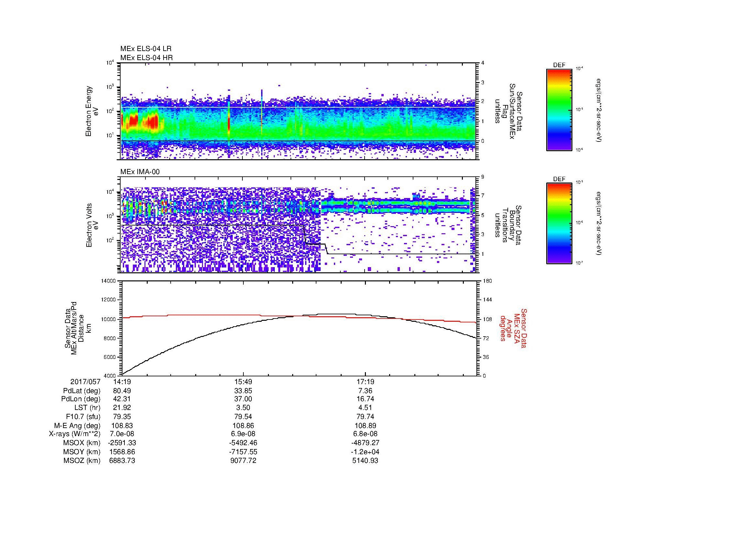Click the 'Electron Energy eV' axis label
Viewport: 756px width, 534px height.
92,111
